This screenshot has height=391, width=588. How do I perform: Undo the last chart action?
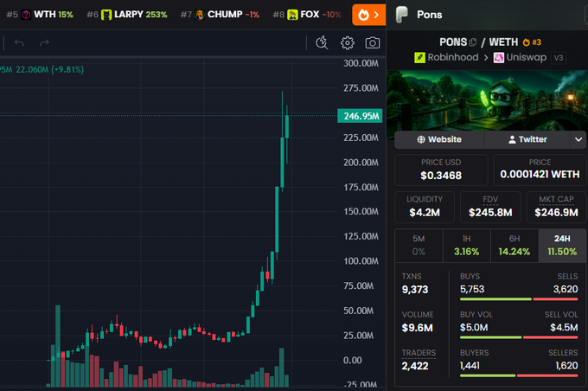(x=19, y=42)
